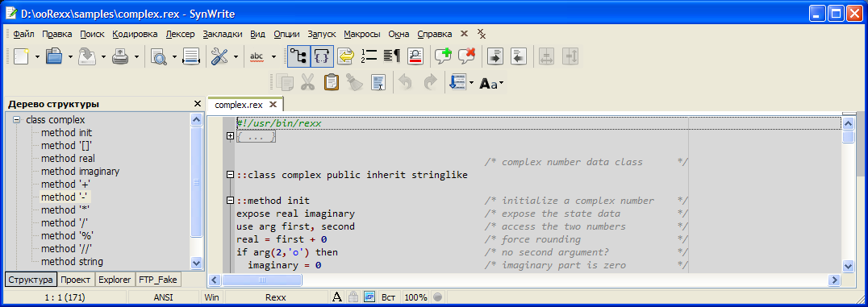Click the Go to line icon
The height and width of the screenshot is (307, 868).
pos(191,56)
